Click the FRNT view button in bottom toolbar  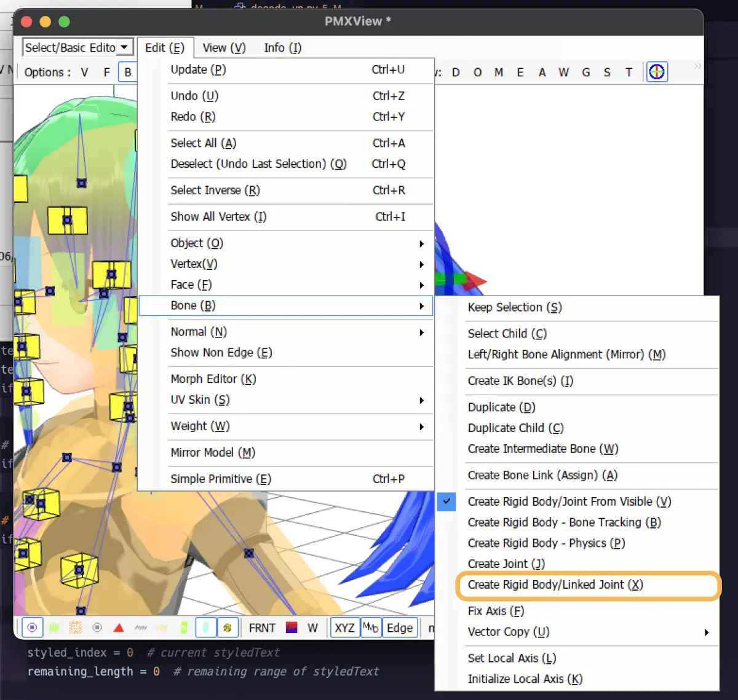coord(262,628)
